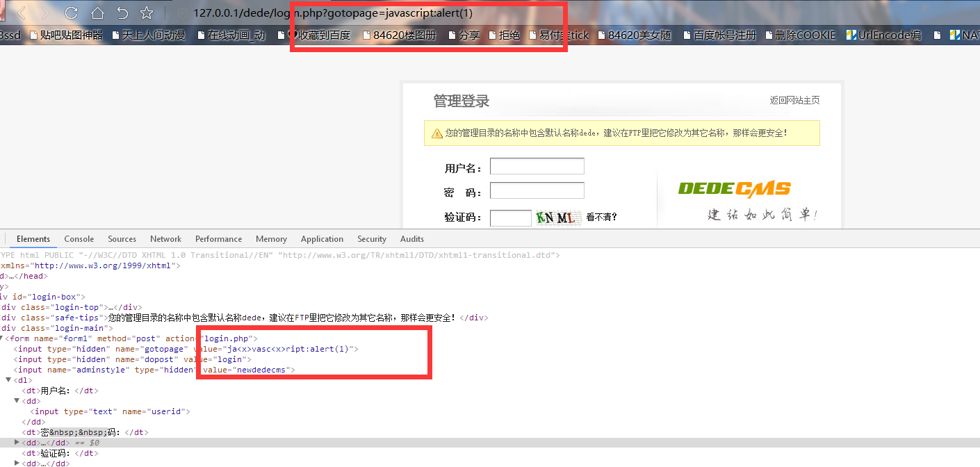Switch to the Performance tab
Viewport: 980px width, 467px height.
coord(218,238)
